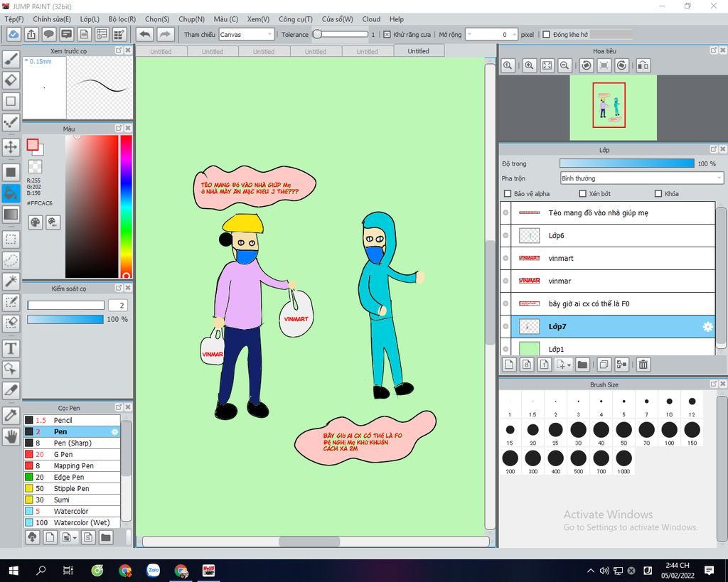The height and width of the screenshot is (582, 728).
Task: Select layer Tèo mang đồ vào nhà giúp mẹ
Action: click(608, 212)
